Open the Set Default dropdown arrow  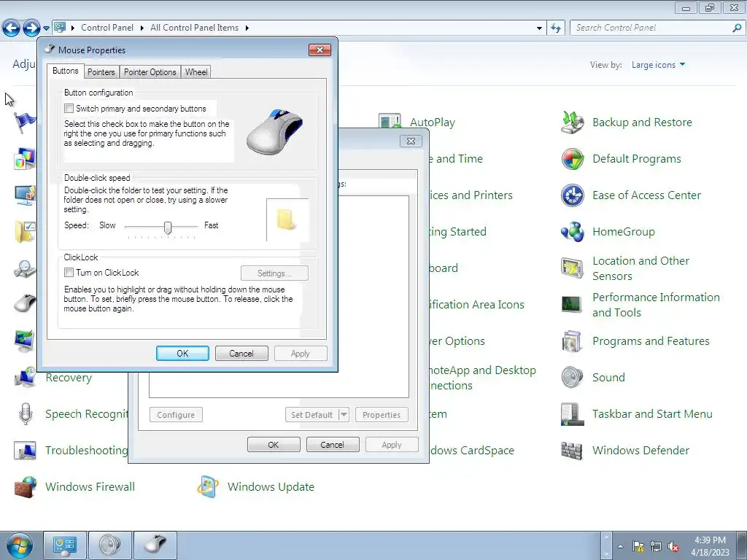(344, 415)
